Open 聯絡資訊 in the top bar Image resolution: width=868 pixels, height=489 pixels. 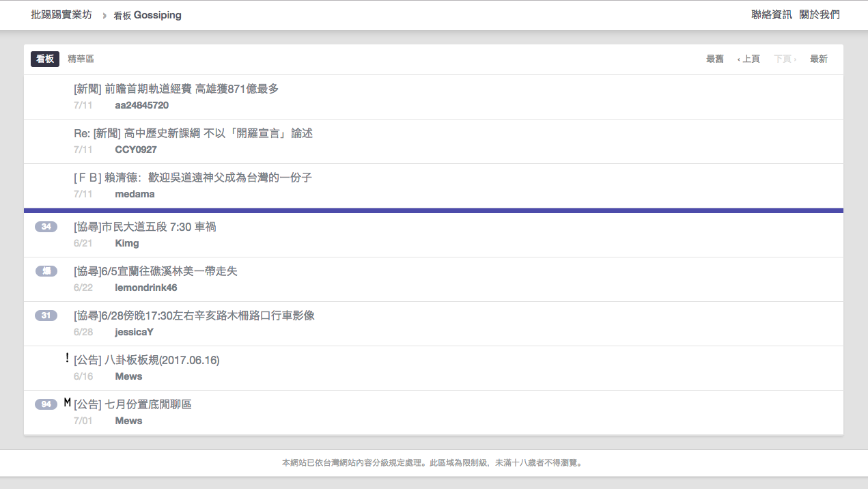click(x=771, y=14)
